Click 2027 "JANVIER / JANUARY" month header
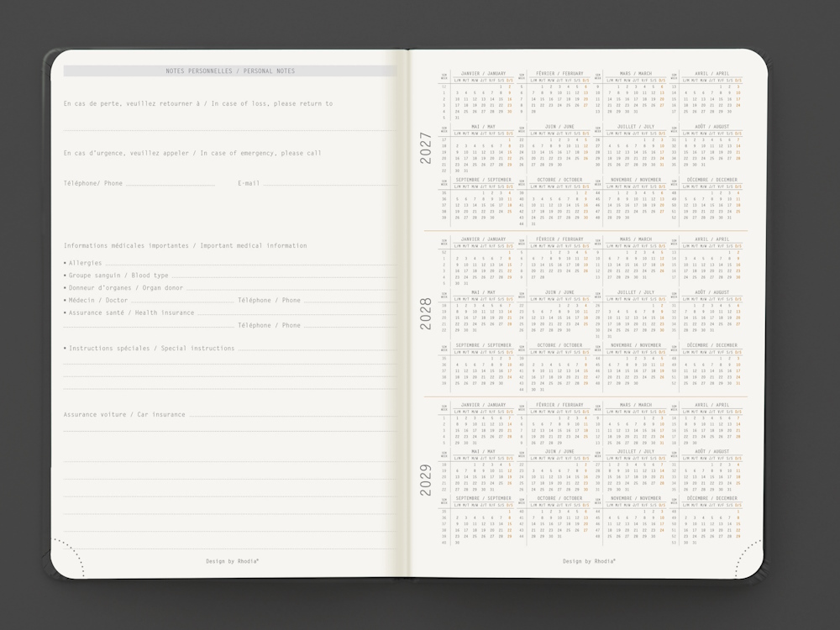 (483, 73)
